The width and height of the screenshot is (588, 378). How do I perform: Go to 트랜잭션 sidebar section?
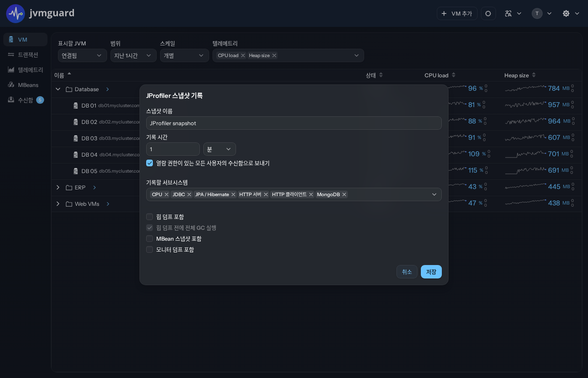coord(25,55)
